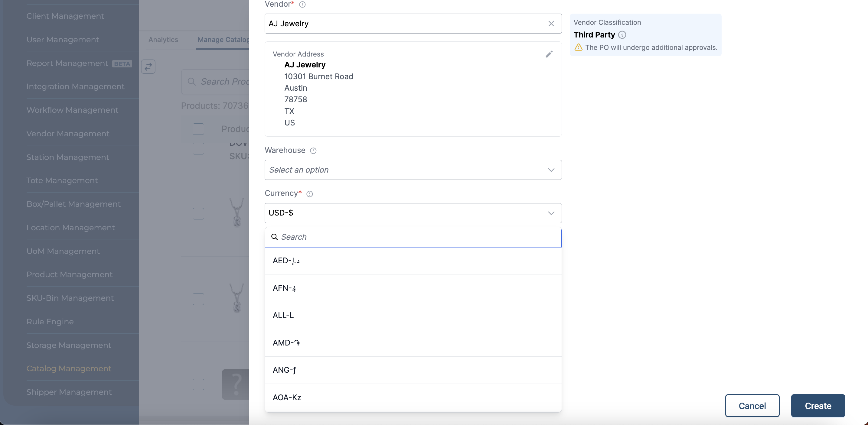Click the Third Party classification info icon
The width and height of the screenshot is (868, 425).
622,35
